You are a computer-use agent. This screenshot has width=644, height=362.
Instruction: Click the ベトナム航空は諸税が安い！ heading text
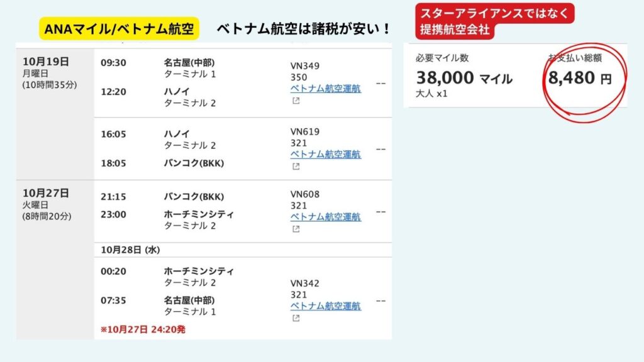304,29
